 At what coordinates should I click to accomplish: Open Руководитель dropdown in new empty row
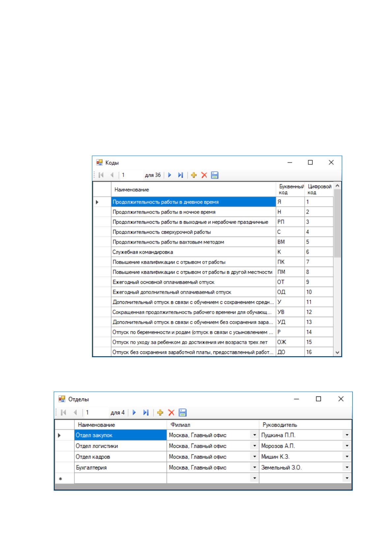pyautogui.click(x=347, y=478)
